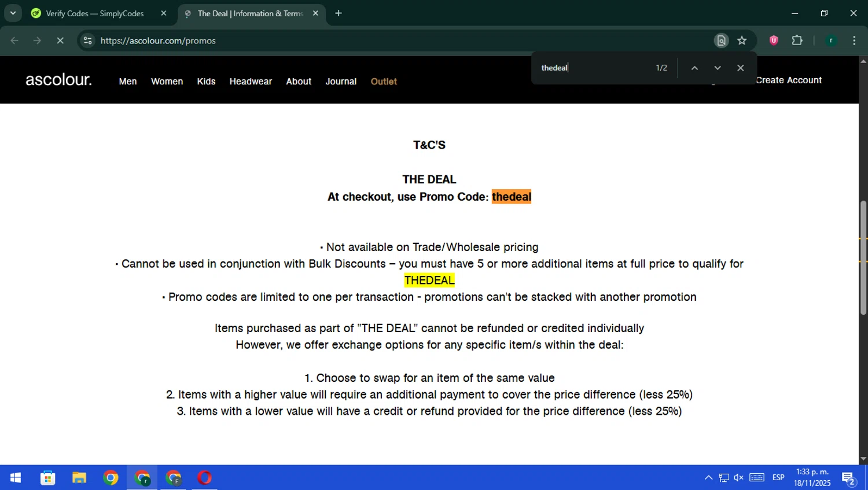Image resolution: width=868 pixels, height=490 pixels.
Task: Bookmark this page with star icon
Action: coord(742,40)
